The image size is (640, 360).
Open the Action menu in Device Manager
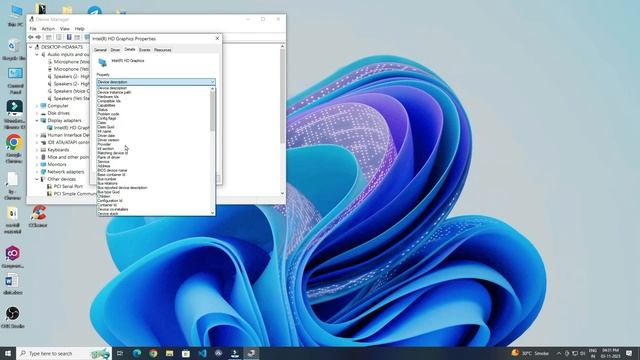[x=48, y=29]
